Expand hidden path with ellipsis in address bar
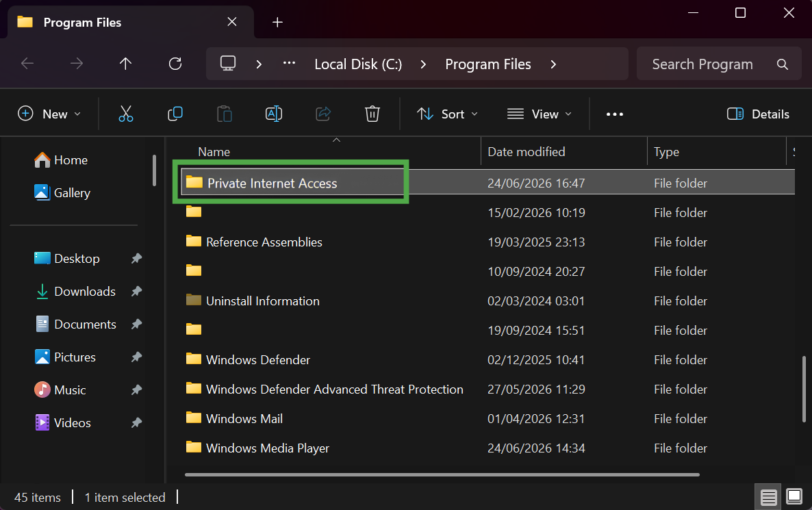 click(289, 63)
